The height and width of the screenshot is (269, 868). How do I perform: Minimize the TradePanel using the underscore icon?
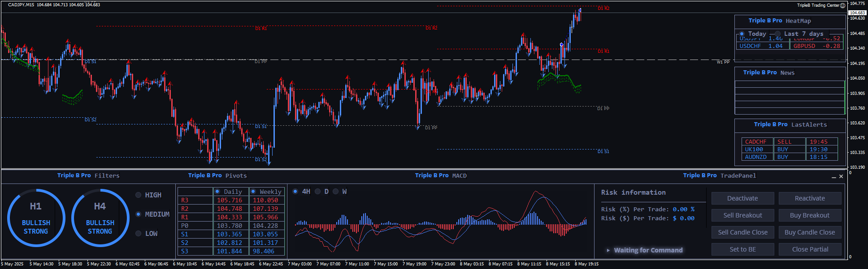pos(833,177)
